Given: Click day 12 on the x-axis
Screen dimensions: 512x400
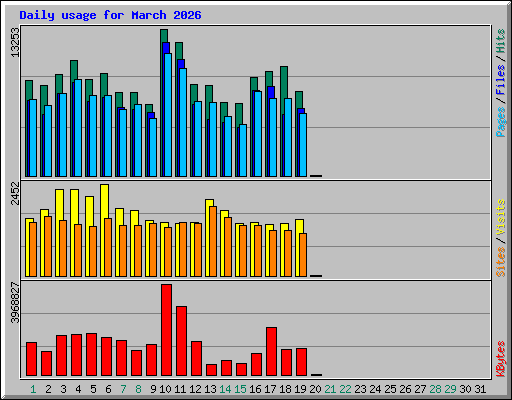Looking at the screenshot, I should [195, 389].
